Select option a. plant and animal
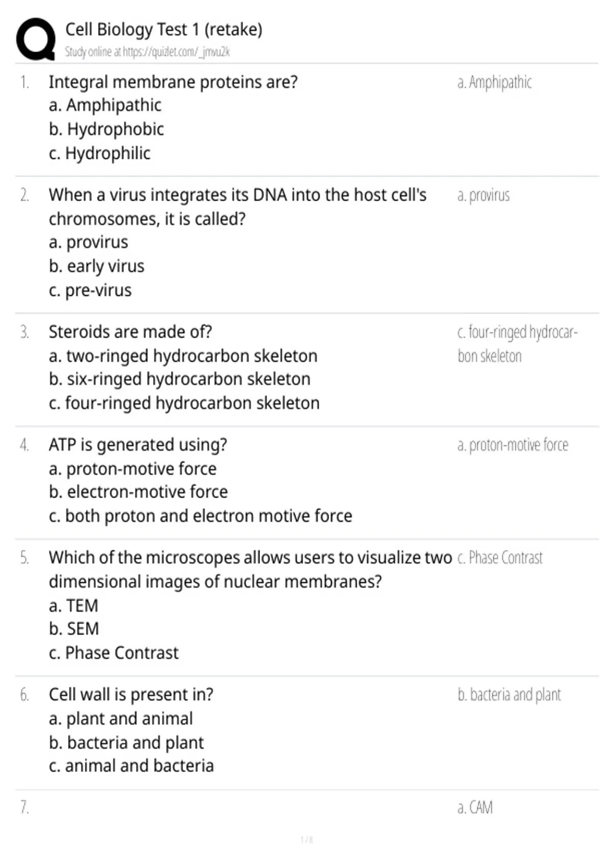 (x=121, y=718)
